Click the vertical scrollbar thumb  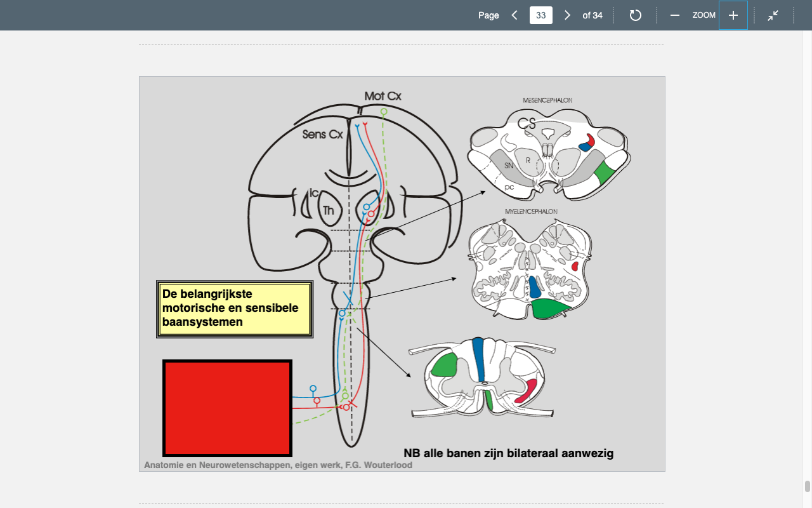[808, 486]
